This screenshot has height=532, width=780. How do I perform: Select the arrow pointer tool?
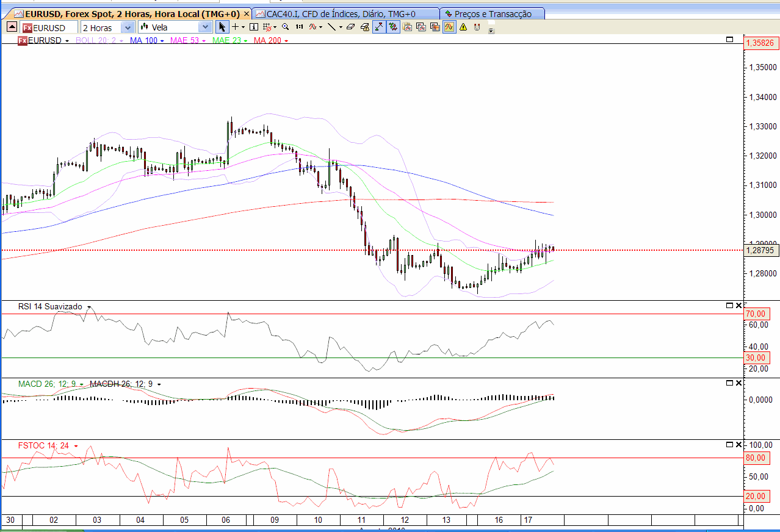223,27
